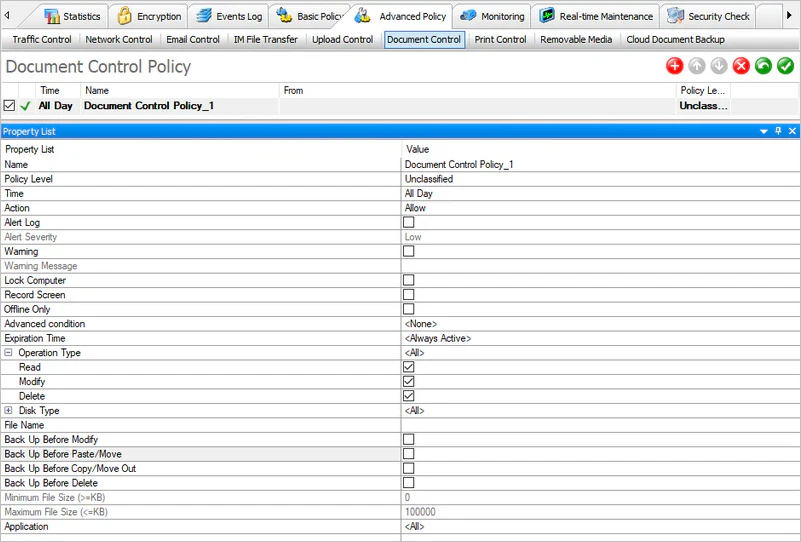Image resolution: width=801 pixels, height=542 pixels.
Task: Enable Back Up Before Delete checkbox
Action: click(x=409, y=483)
